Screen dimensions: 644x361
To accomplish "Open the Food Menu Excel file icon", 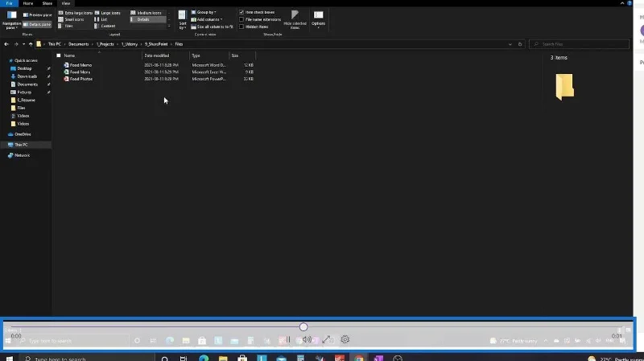I will click(66, 72).
